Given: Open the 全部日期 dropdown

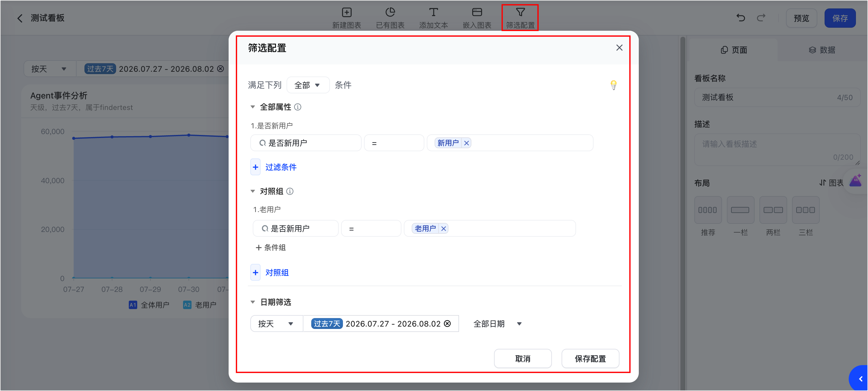Looking at the screenshot, I should click(x=497, y=324).
